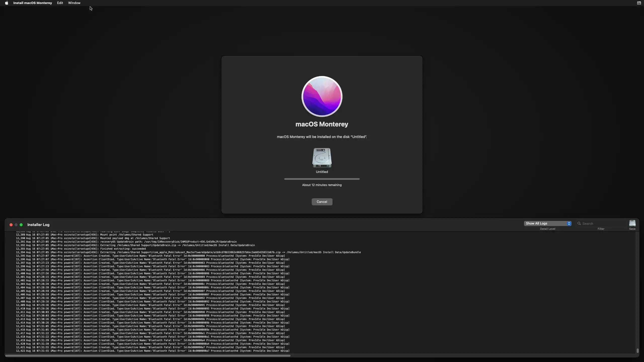This screenshot has width=644, height=362.
Task: Click the Save log icon
Action: [x=632, y=223]
